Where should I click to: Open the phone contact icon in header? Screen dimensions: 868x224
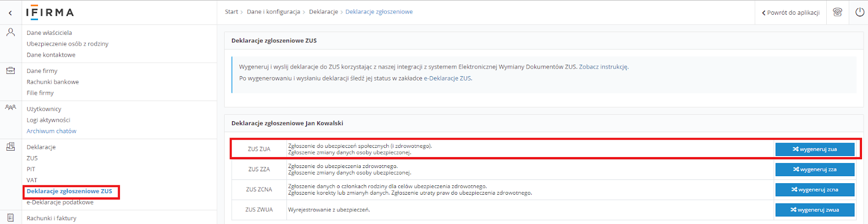pos(838,12)
